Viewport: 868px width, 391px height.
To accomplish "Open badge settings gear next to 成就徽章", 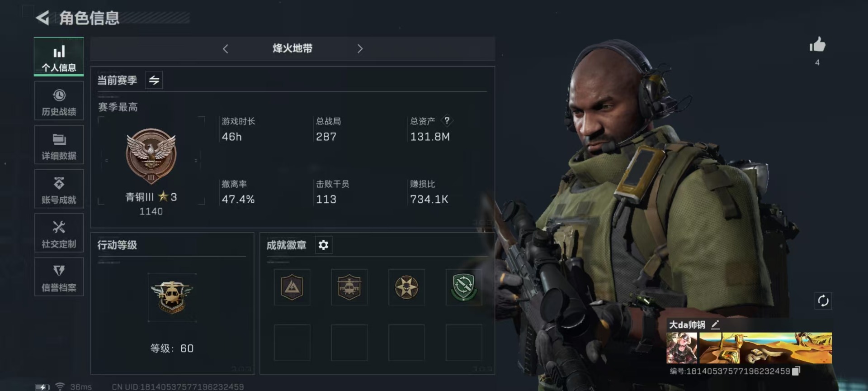I will point(323,245).
